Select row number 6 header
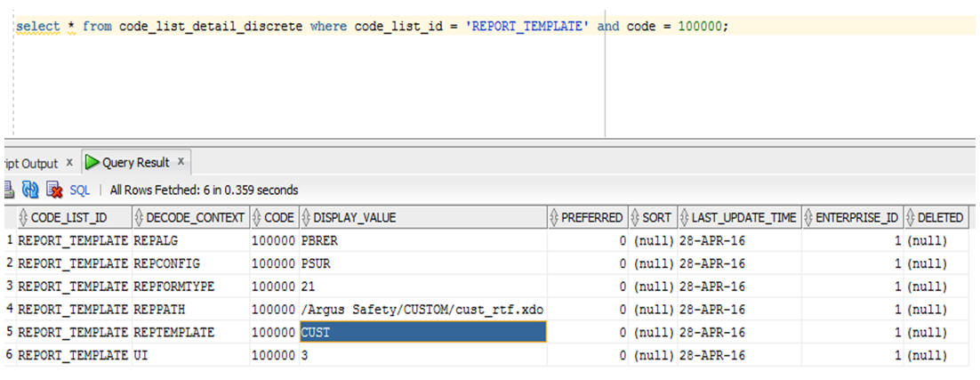Viewport: 980px width, 380px height. click(9, 355)
